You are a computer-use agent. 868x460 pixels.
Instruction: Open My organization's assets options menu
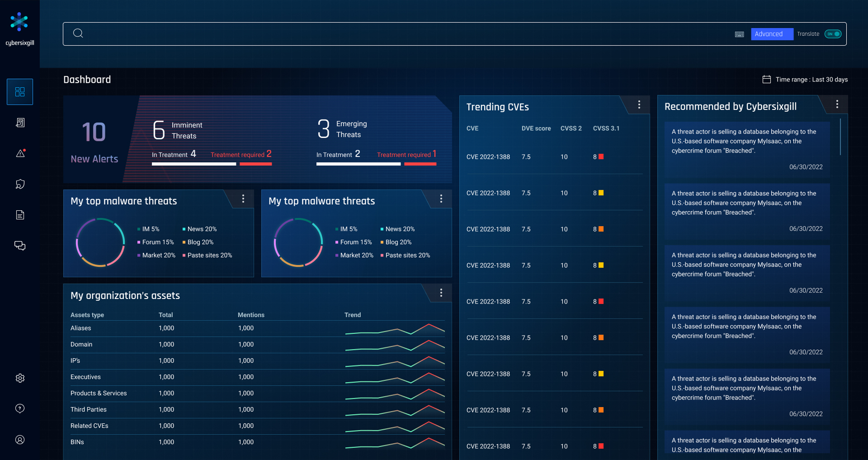point(441,293)
